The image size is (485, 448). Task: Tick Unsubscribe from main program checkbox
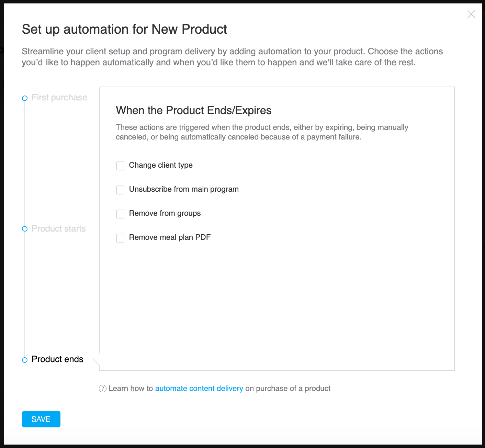120,190
